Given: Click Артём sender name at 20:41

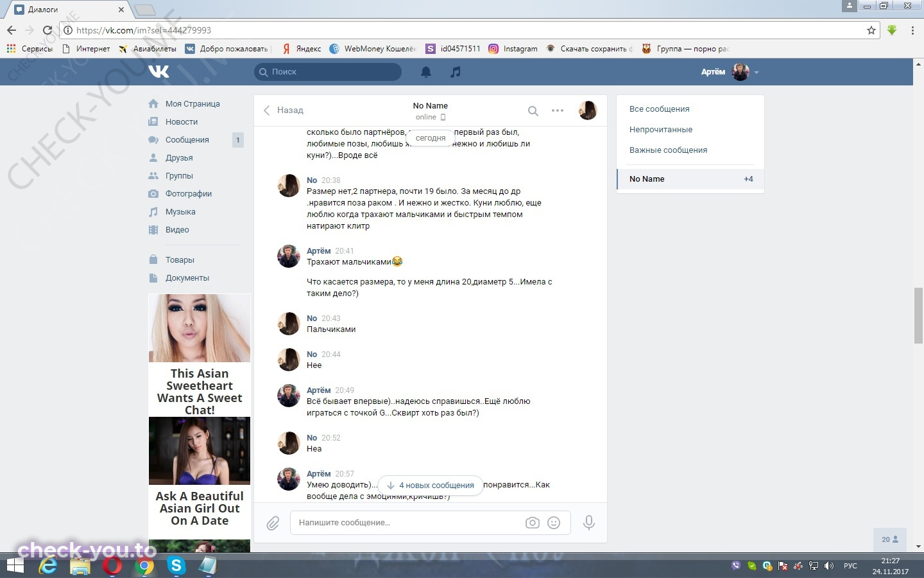Looking at the screenshot, I should [x=318, y=251].
